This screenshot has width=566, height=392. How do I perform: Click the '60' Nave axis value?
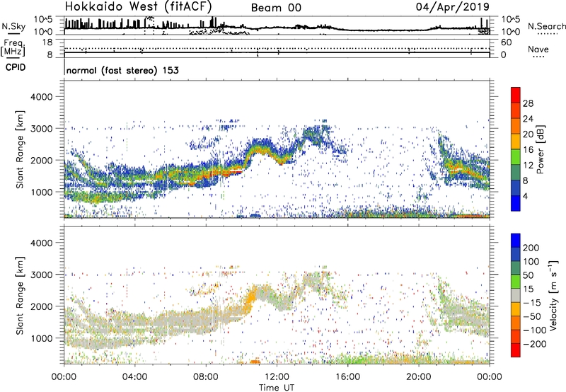click(x=506, y=42)
